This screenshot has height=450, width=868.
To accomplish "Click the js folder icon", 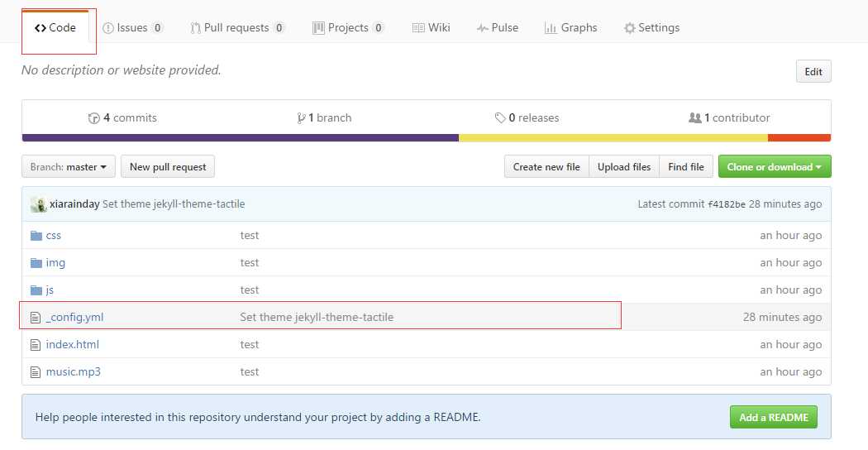I will pos(36,290).
